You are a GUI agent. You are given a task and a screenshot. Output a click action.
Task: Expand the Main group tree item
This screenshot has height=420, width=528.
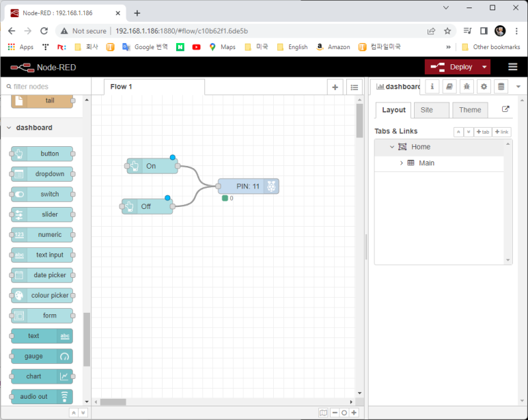(402, 163)
